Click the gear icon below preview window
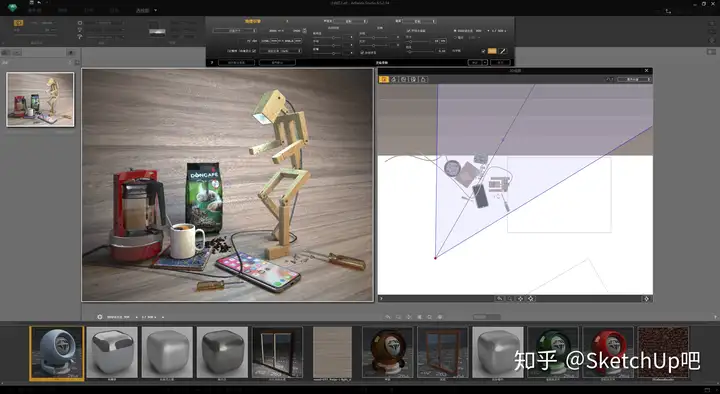720x394 pixels. click(100, 317)
